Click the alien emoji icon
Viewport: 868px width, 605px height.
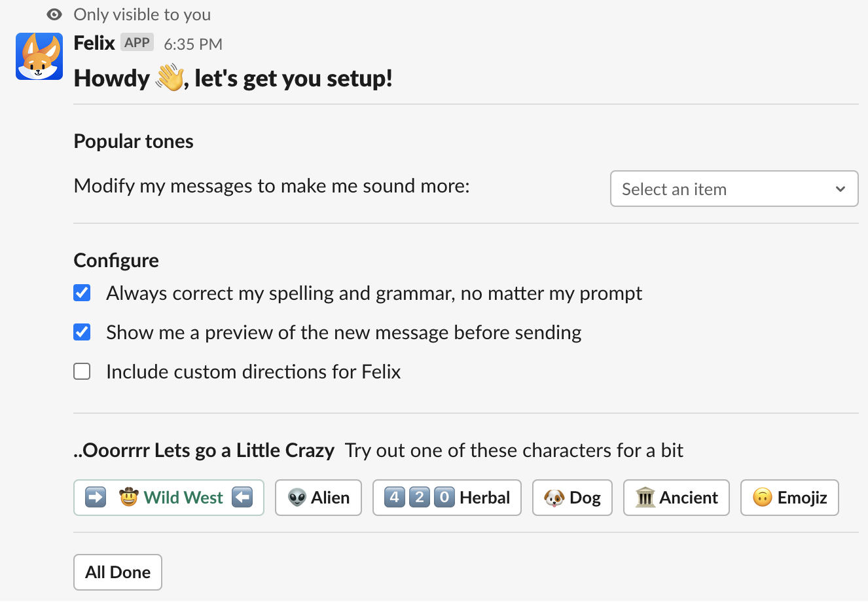coord(297,498)
